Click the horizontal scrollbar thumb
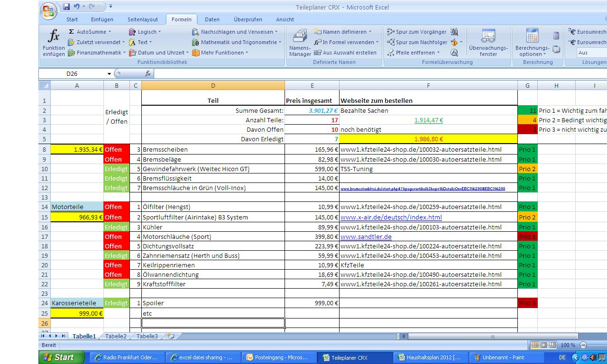 pyautogui.click(x=492, y=337)
